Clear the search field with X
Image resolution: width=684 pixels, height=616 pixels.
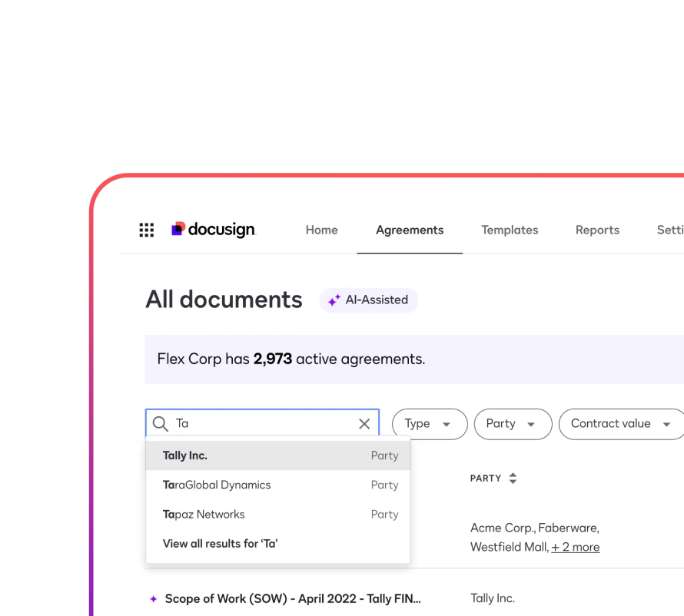pos(364,424)
